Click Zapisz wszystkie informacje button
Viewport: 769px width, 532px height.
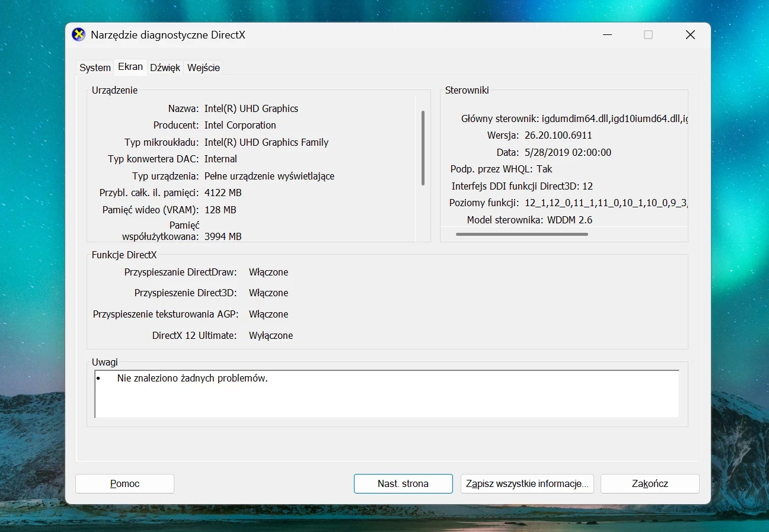click(527, 483)
